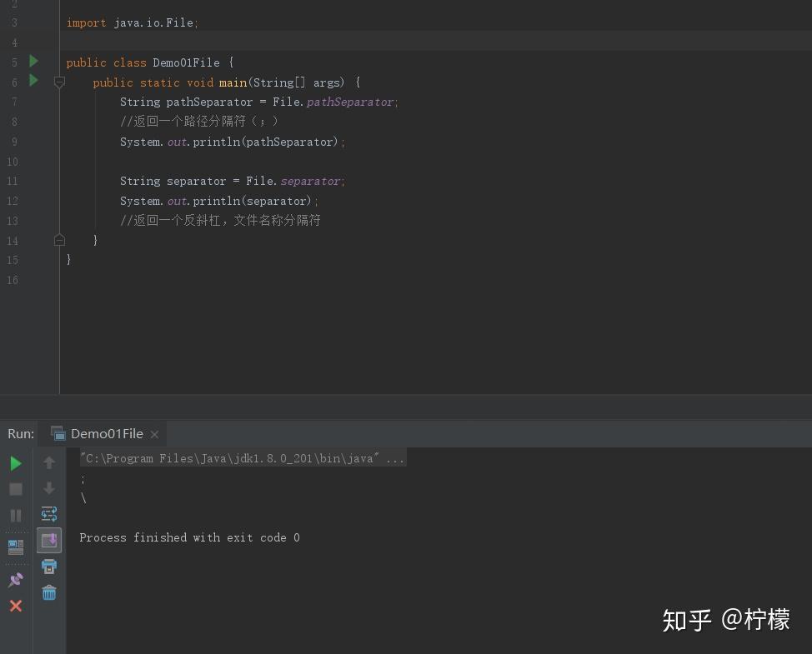The width and height of the screenshot is (812, 654).
Task: Click Down the Stack Trace arrow
Action: click(x=49, y=489)
